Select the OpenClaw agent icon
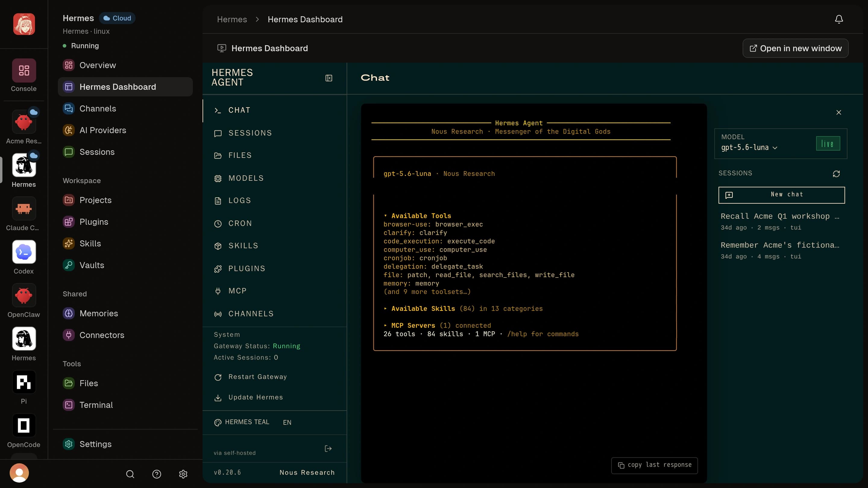The width and height of the screenshot is (868, 488). pyautogui.click(x=24, y=295)
